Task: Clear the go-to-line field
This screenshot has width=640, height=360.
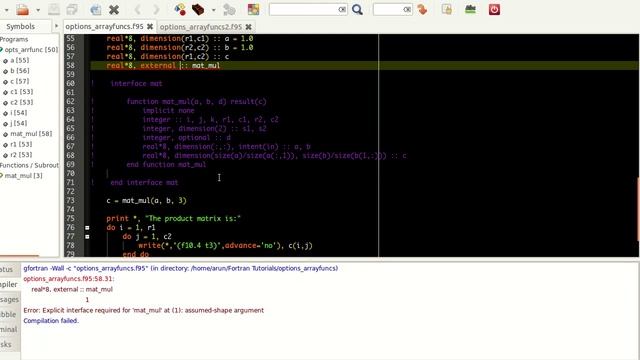Action: coord(407,9)
